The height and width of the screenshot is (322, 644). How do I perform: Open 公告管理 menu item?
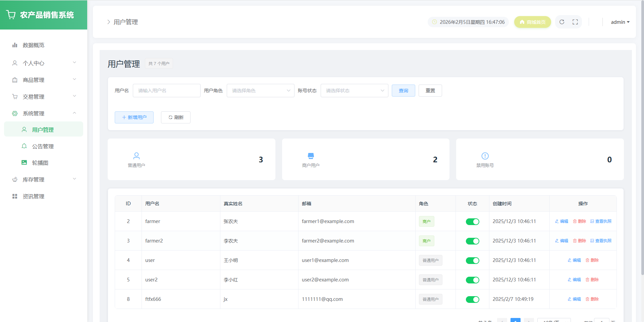point(44,146)
